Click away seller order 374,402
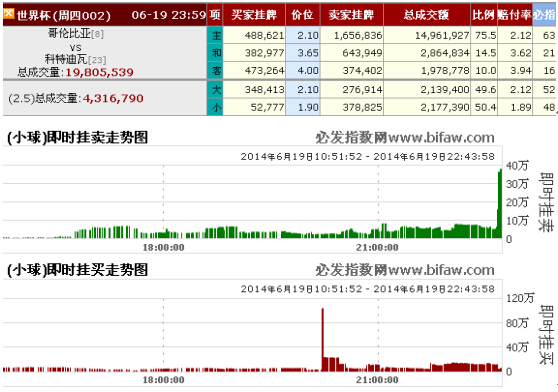 [x=362, y=71]
